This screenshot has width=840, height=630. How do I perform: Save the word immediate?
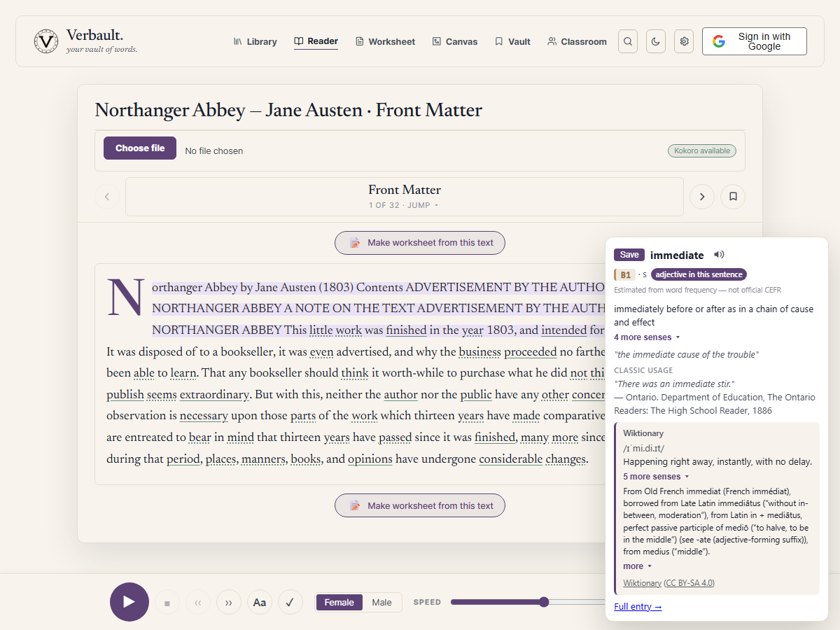629,255
